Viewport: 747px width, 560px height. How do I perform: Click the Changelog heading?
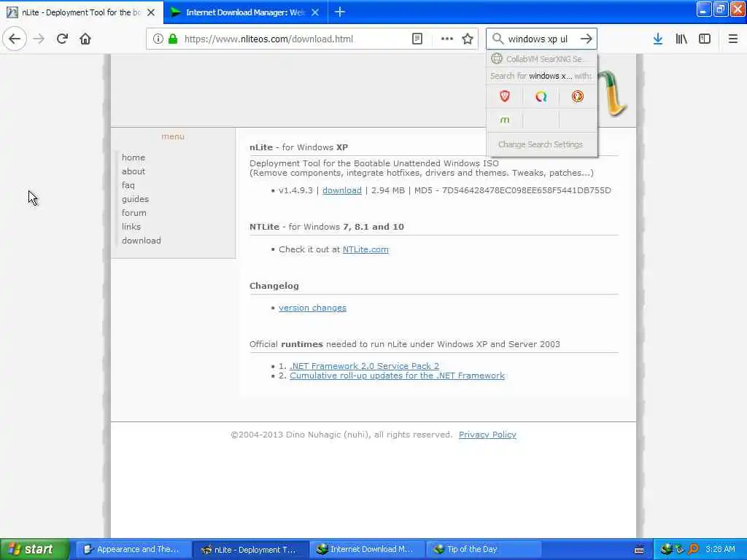coord(274,286)
